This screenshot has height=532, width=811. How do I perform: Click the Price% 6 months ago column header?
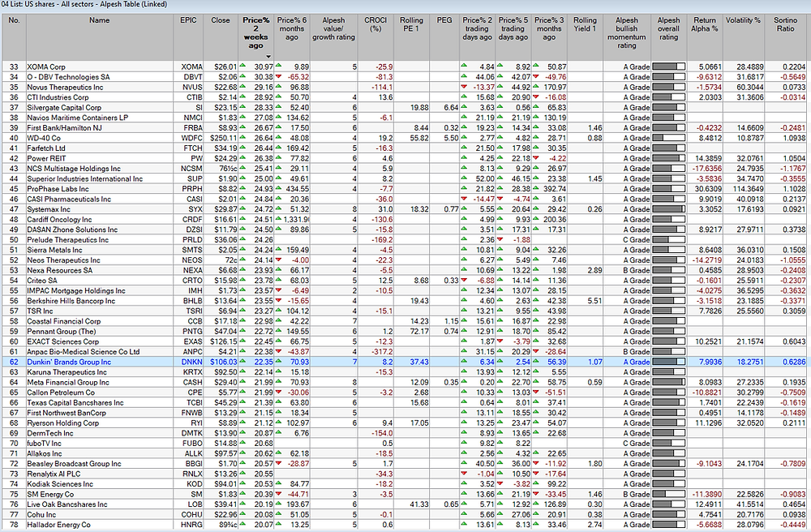coord(292,37)
